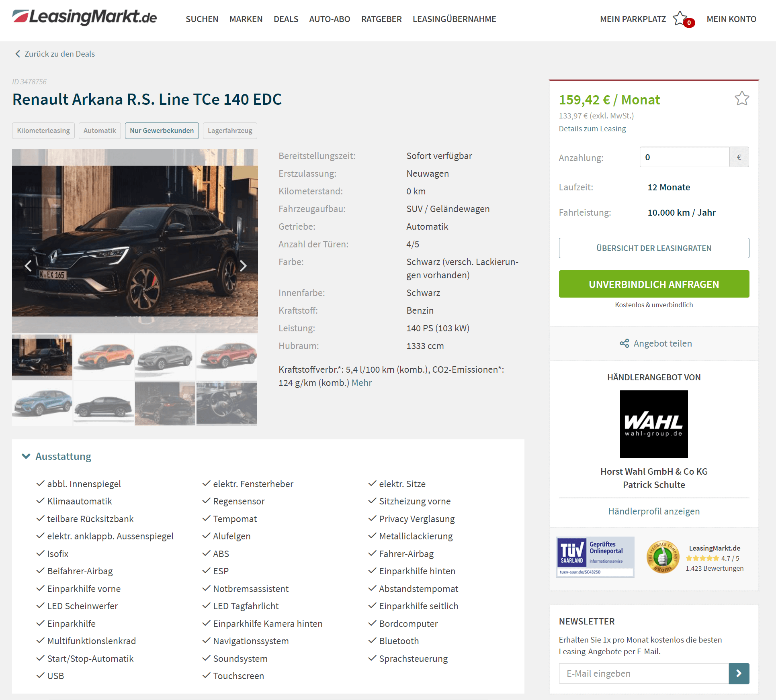Click ÜBERSICHT DER LEASINGRATEN button
The image size is (776, 700).
pos(654,248)
